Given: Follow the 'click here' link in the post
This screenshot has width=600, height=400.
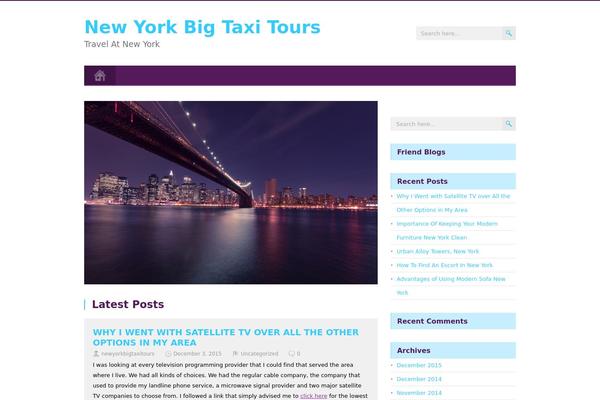Looking at the screenshot, I should click(313, 396).
